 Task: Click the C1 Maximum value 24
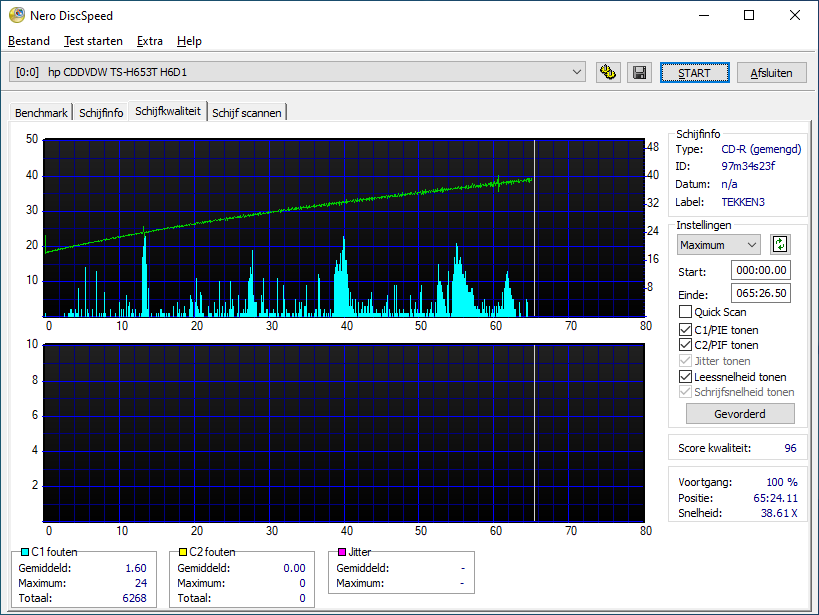[141, 583]
